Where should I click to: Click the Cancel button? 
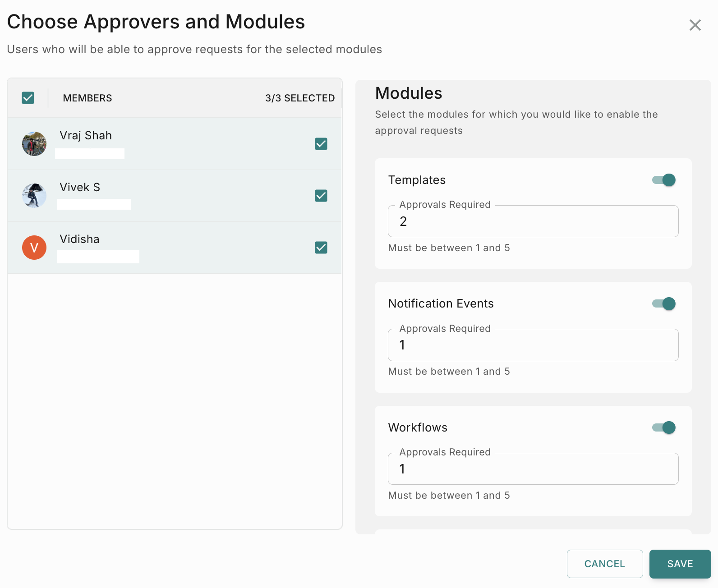tap(604, 564)
